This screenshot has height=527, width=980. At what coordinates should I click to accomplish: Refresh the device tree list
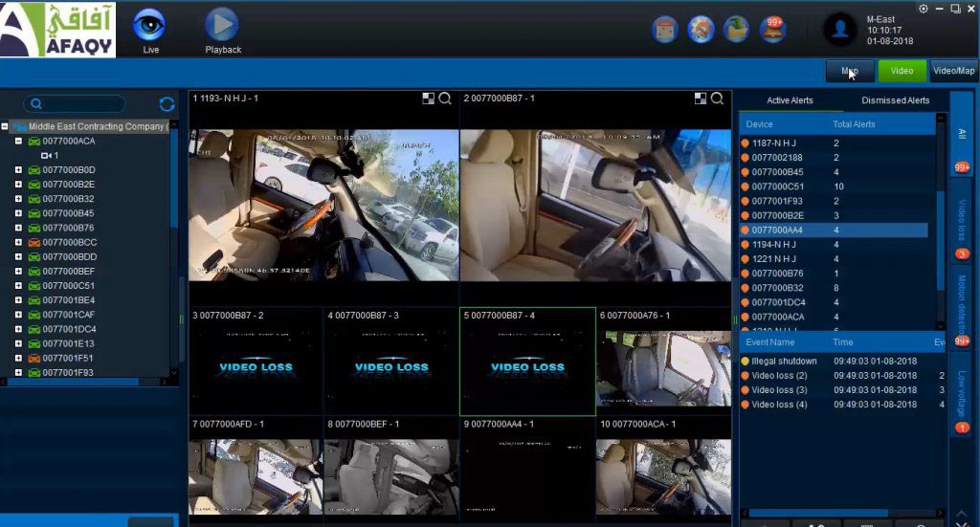pos(167,104)
